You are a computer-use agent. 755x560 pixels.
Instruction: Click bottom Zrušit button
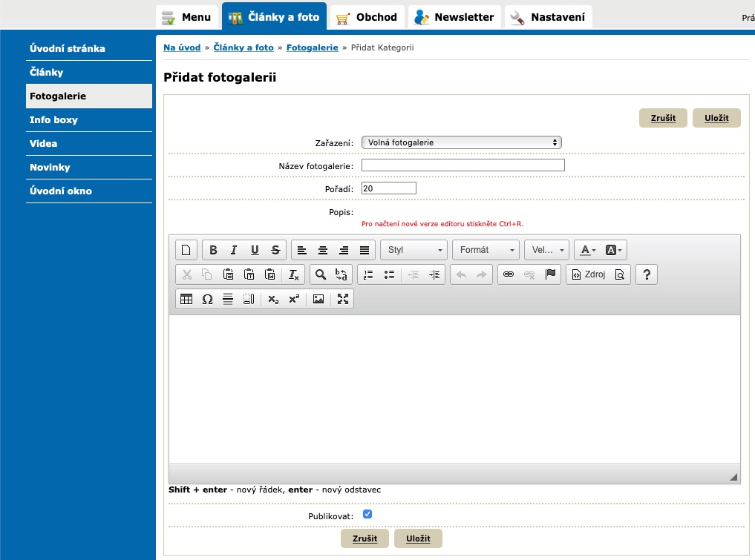click(x=365, y=538)
